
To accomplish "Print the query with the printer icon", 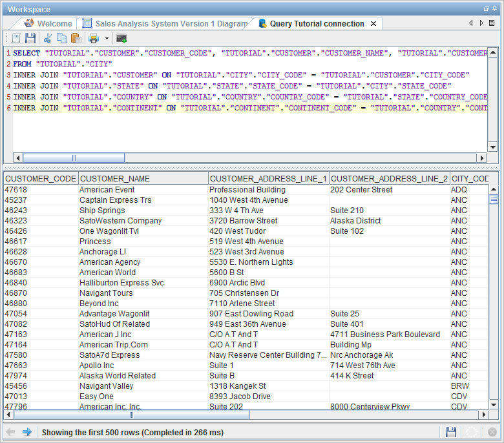I will point(94,38).
